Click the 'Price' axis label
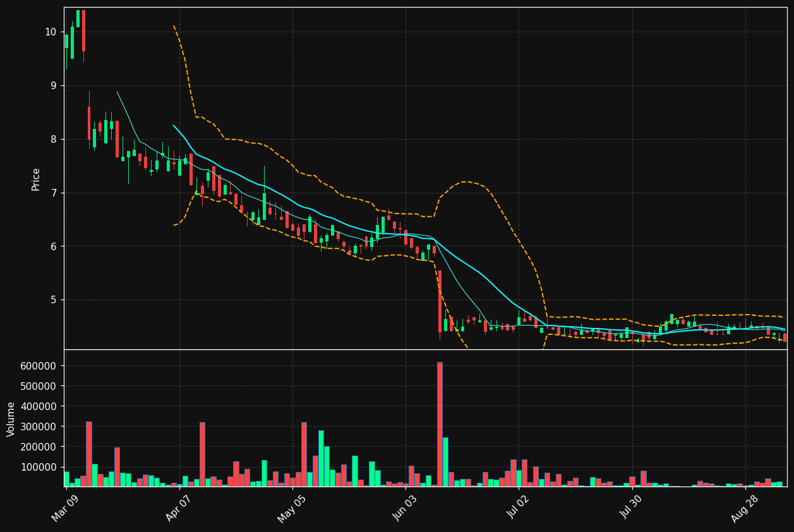The width and height of the screenshot is (794, 532). (x=36, y=179)
